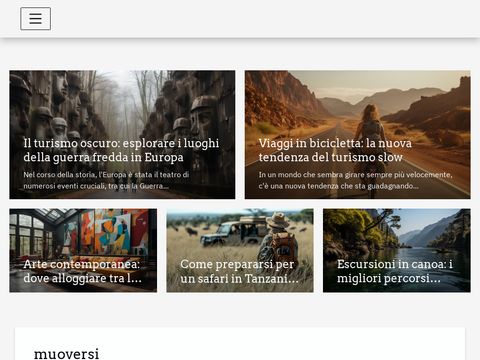Open 'Viaggi in bicicletta' article headline
This screenshot has width=480, height=360.
coord(335,150)
